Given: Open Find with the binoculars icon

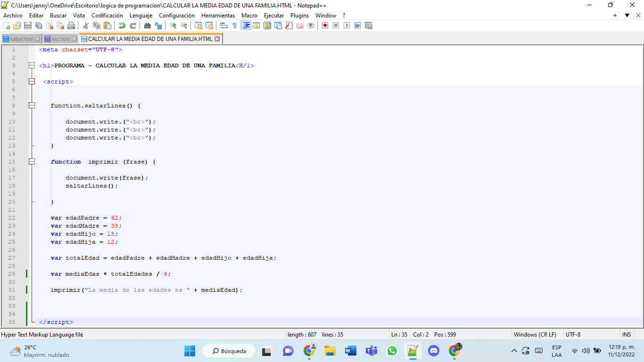Looking at the screenshot, I should (147, 25).
